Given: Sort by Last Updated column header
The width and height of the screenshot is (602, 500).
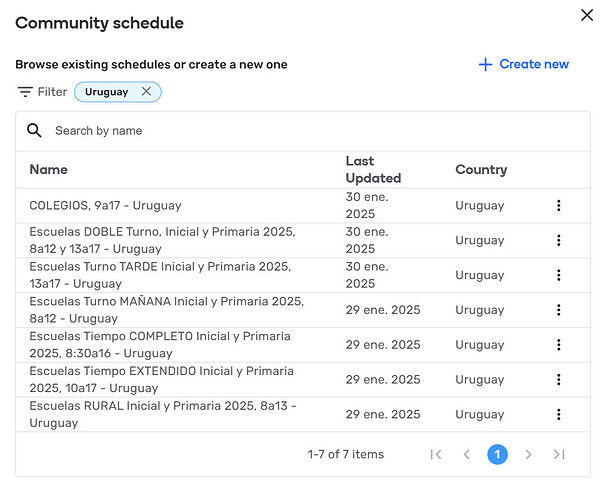Looking at the screenshot, I should click(x=372, y=169).
